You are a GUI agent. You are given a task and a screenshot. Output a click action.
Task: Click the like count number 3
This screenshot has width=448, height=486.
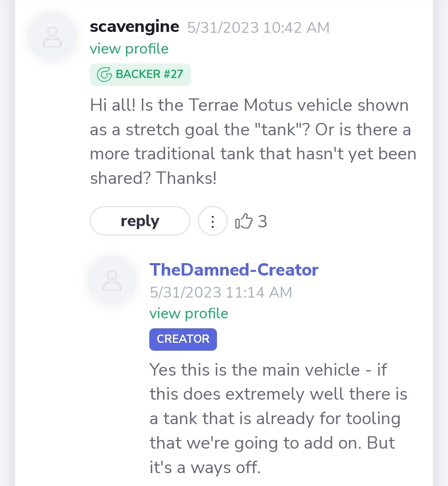262,222
